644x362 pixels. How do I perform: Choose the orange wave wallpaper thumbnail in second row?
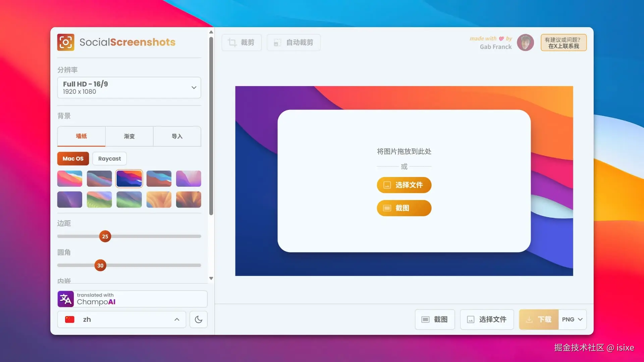click(159, 200)
